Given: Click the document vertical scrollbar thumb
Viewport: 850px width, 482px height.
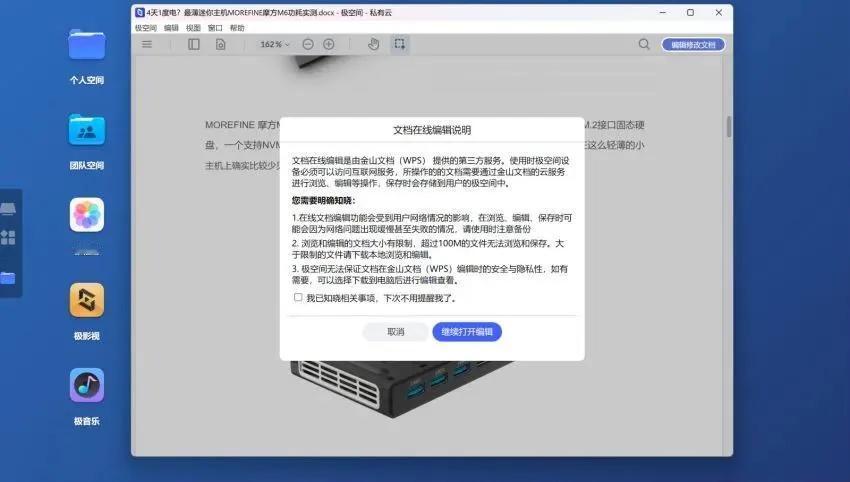Looking at the screenshot, I should pyautogui.click(x=729, y=127).
